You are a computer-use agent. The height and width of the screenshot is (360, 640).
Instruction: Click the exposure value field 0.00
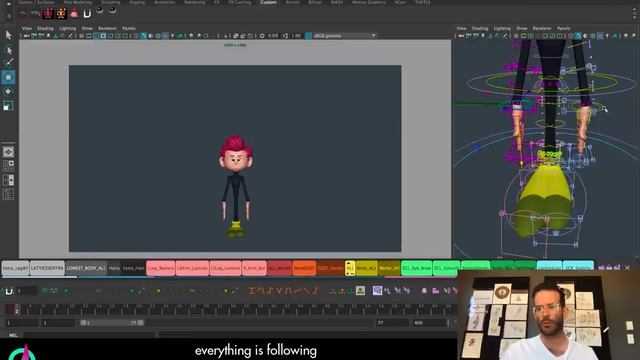pos(273,36)
